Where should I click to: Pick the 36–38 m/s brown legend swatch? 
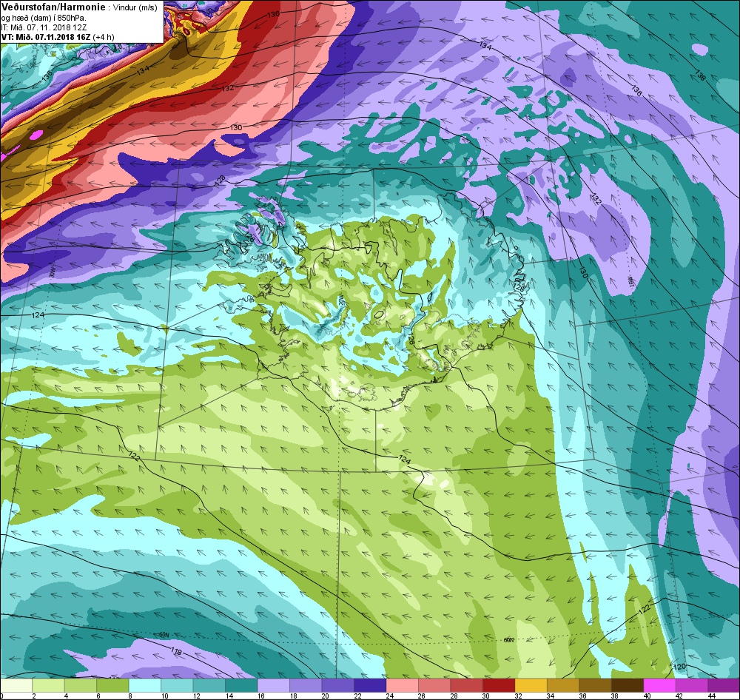(595, 685)
